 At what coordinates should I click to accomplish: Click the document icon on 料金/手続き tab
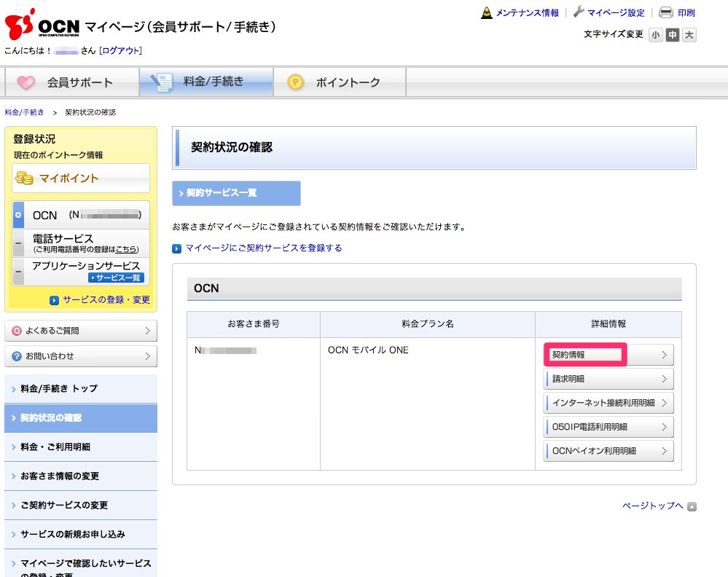(161, 82)
